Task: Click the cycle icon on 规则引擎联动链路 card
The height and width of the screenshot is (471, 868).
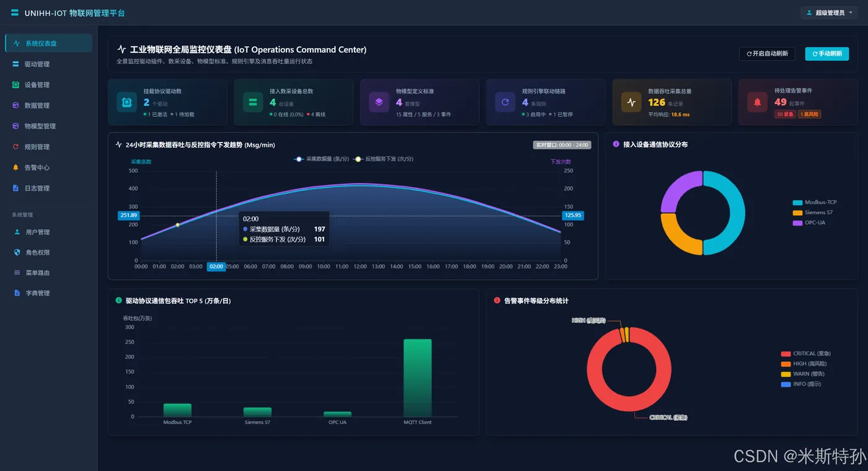Action: click(505, 102)
